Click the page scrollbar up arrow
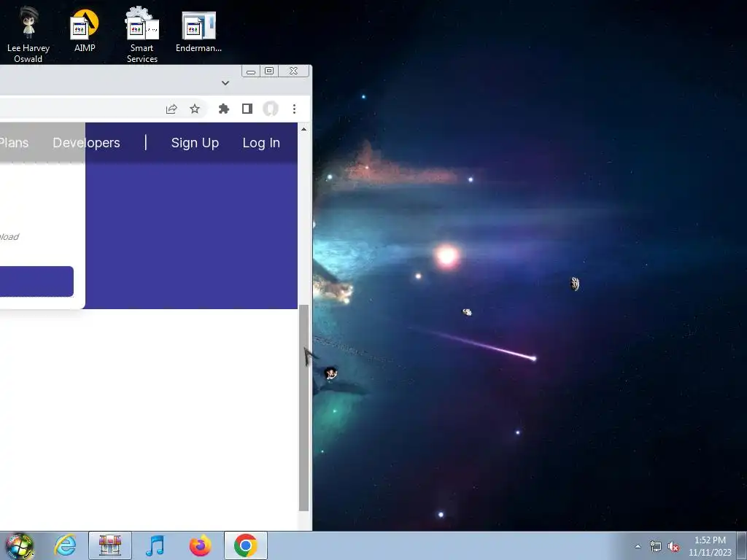This screenshot has width=747, height=560. pyautogui.click(x=303, y=129)
